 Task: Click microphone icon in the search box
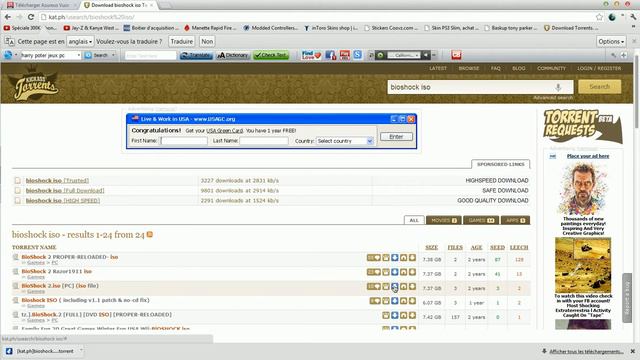click(558, 87)
